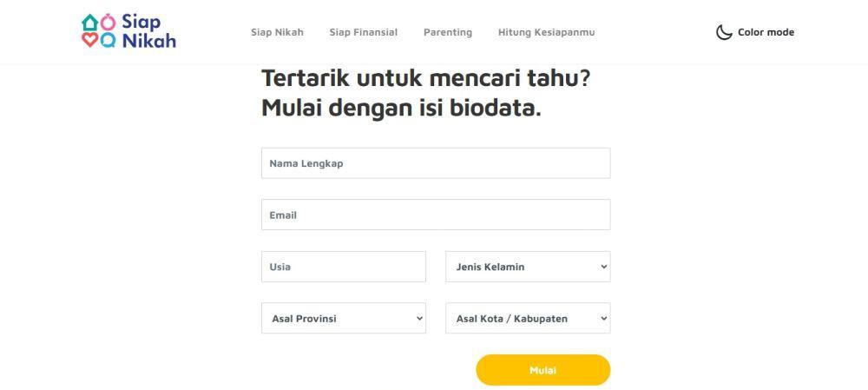Click the blue chat bubble logo icon
This screenshot has height=390, width=868.
coord(108,40)
